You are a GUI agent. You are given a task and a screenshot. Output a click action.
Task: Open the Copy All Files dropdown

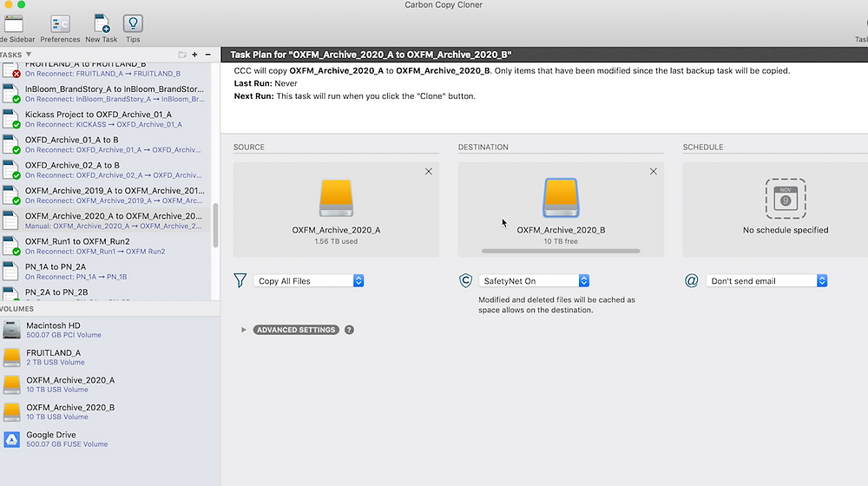308,281
